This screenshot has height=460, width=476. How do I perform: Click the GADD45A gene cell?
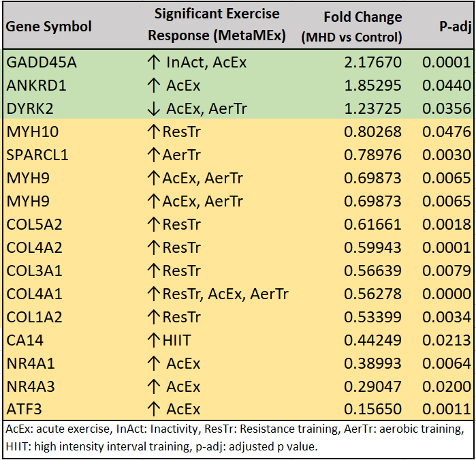42,63
